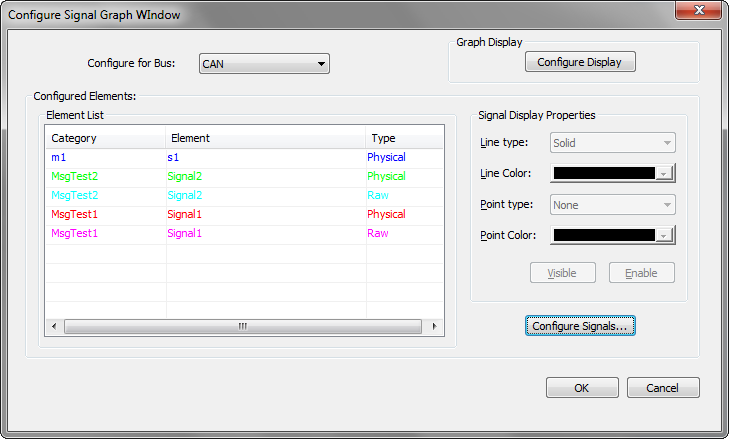
Task: Open the Line Color swatch picker
Action: [612, 173]
